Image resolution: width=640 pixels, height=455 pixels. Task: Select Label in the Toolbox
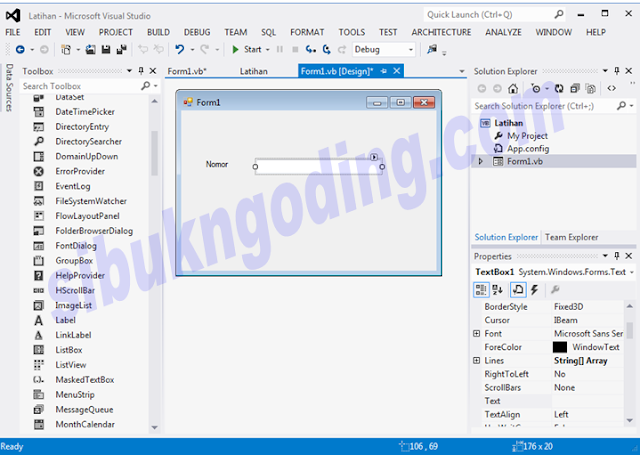[x=65, y=320]
